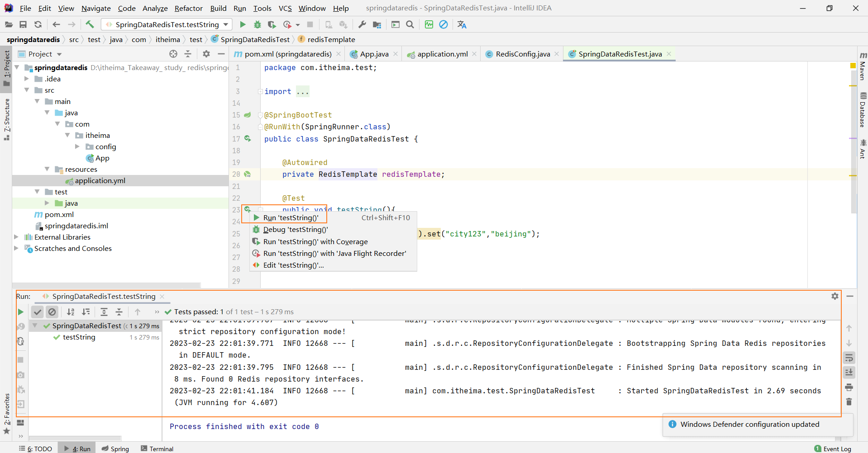Open the VCS menu
This screenshot has height=453, width=868.
(285, 8)
